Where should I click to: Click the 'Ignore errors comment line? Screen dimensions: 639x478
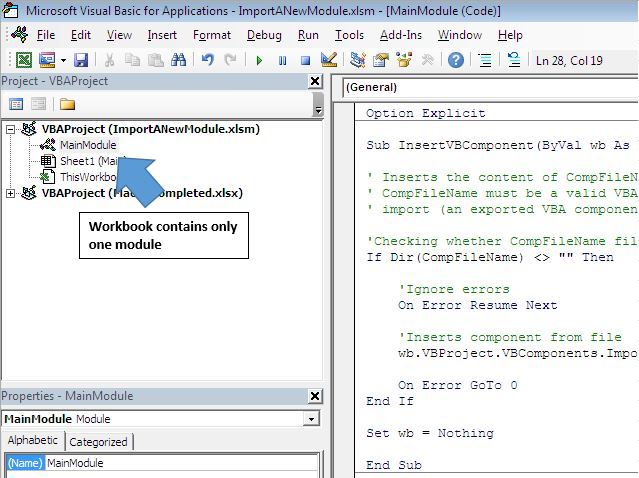point(454,289)
